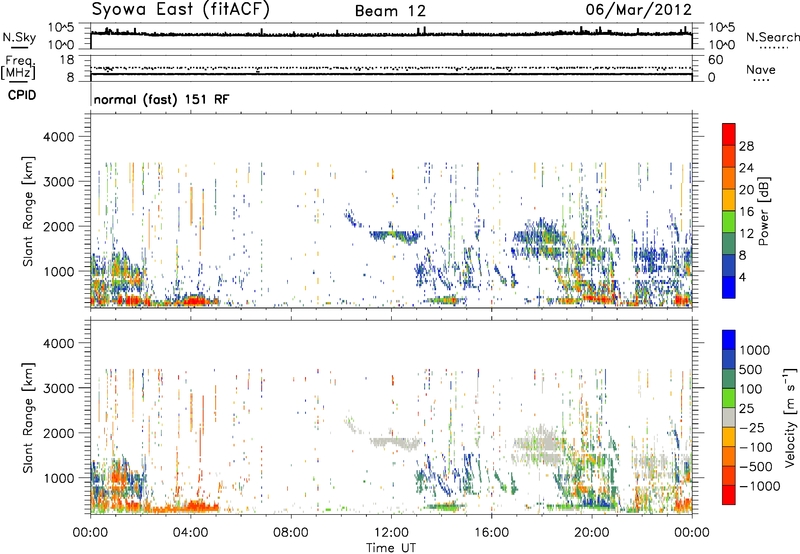Click the "60" tick on the Nave axis
This screenshot has height=554, width=800.
pos(716,60)
